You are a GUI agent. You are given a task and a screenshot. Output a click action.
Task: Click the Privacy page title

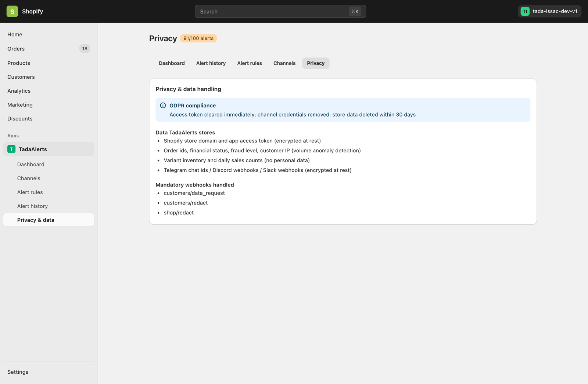[x=163, y=38]
